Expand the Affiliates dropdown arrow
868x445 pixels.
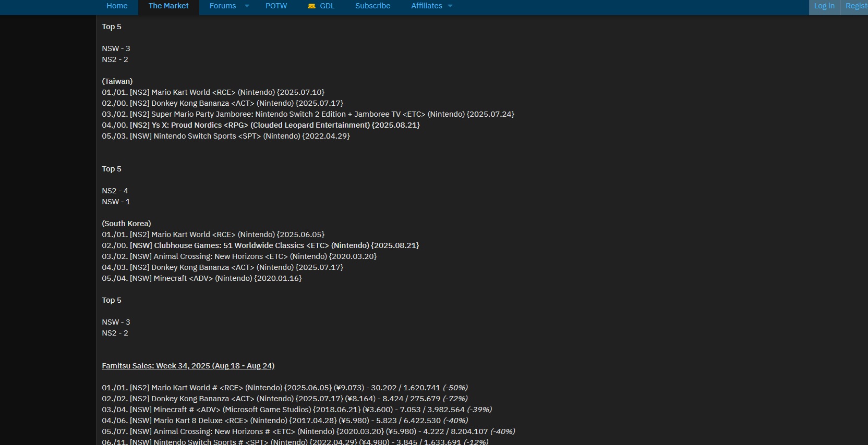450,6
